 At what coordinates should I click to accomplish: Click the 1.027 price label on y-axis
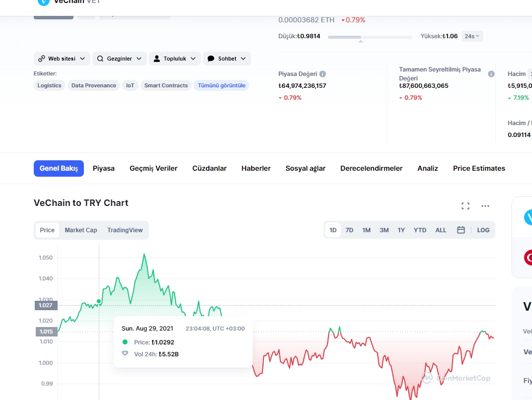[x=46, y=305]
